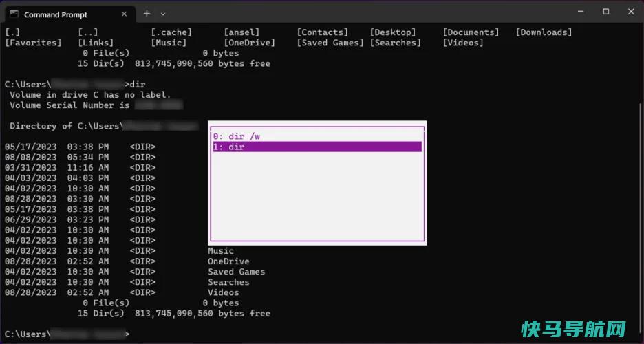Click the Command Prompt tab icon

[x=14, y=14]
